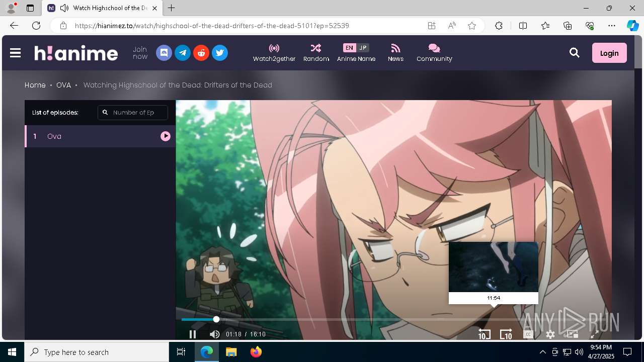Enter fullscreen video mode

pyautogui.click(x=594, y=334)
